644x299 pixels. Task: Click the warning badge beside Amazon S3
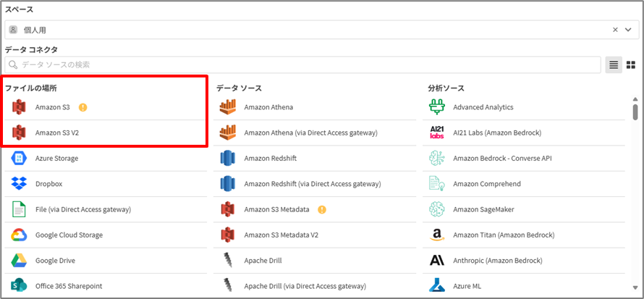[x=83, y=107]
